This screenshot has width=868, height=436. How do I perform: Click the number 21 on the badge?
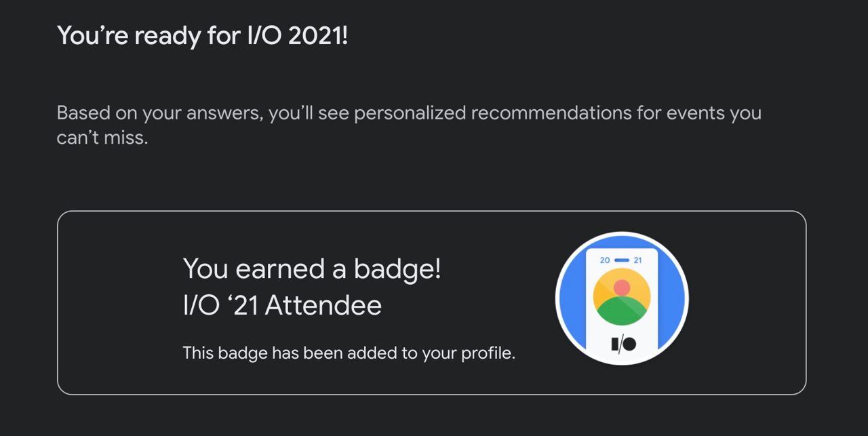coord(637,260)
